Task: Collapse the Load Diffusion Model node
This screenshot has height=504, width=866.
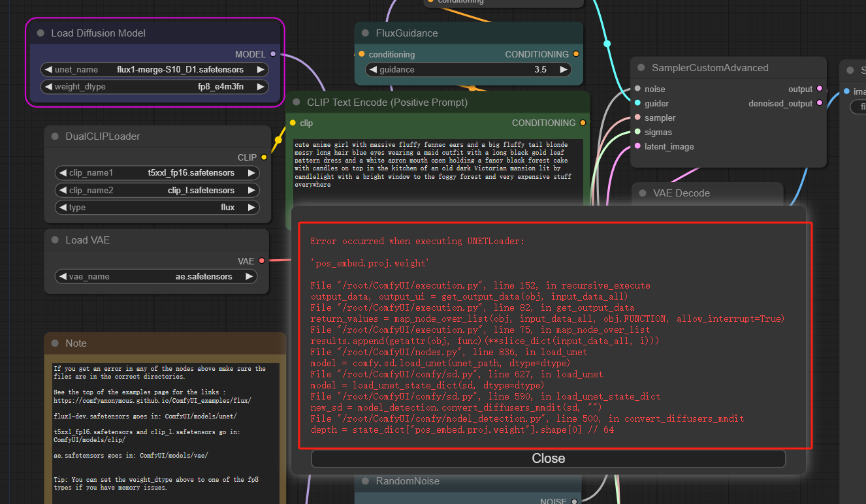Action: 40,33
